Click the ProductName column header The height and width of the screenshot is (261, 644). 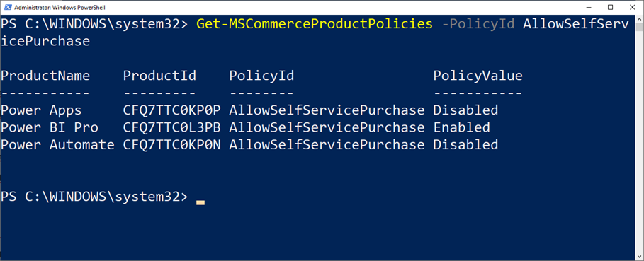point(45,76)
